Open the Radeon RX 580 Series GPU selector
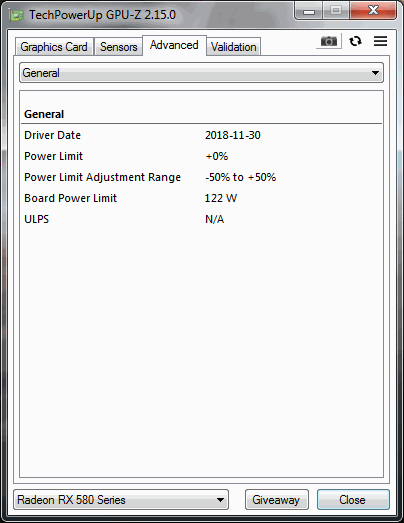 pos(121,500)
